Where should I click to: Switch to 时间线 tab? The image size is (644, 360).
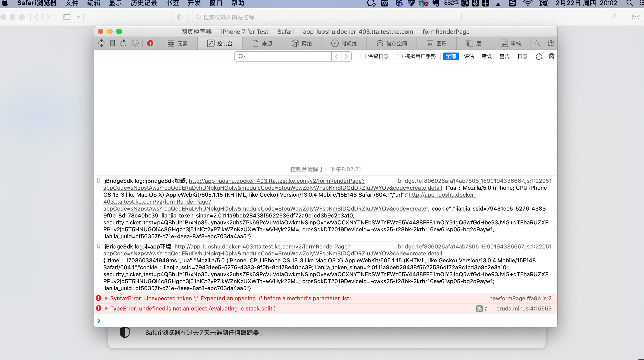click(344, 43)
